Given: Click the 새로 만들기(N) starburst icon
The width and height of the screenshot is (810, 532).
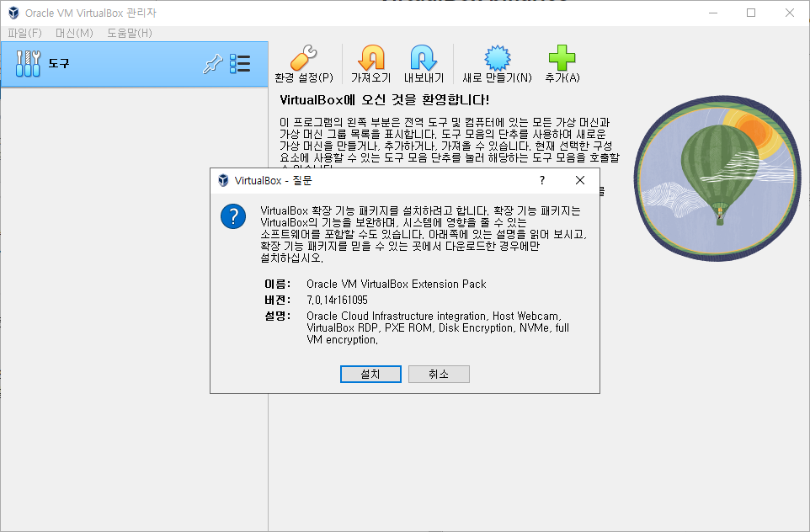Looking at the screenshot, I should coord(497,57).
